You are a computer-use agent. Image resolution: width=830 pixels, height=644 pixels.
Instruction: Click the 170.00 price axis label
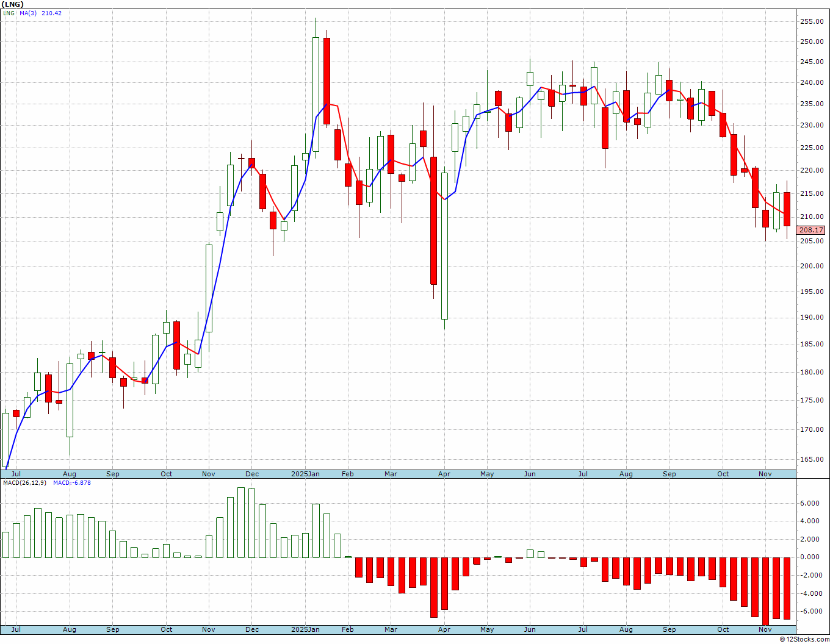[811, 429]
